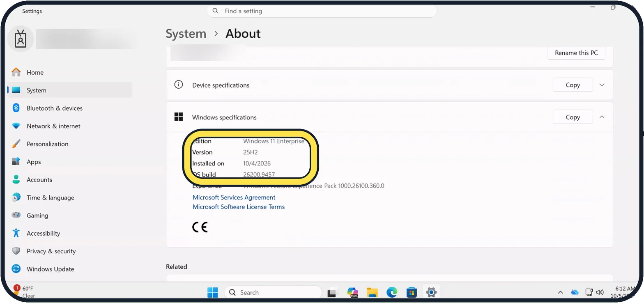The width and height of the screenshot is (644, 303).
Task: Expand the Device specifications section
Action: click(x=602, y=85)
